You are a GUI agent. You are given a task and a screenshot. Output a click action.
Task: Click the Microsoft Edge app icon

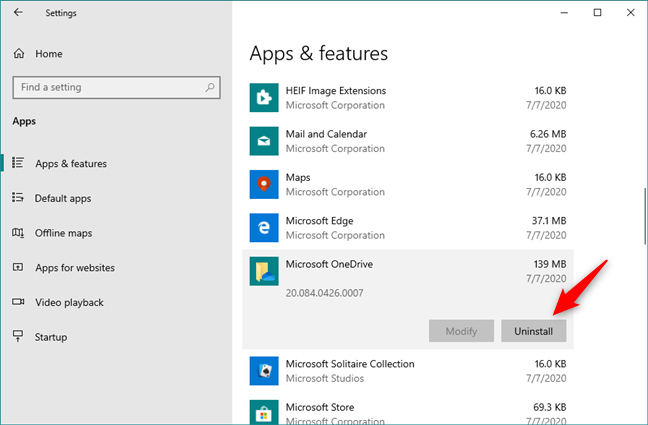point(264,228)
